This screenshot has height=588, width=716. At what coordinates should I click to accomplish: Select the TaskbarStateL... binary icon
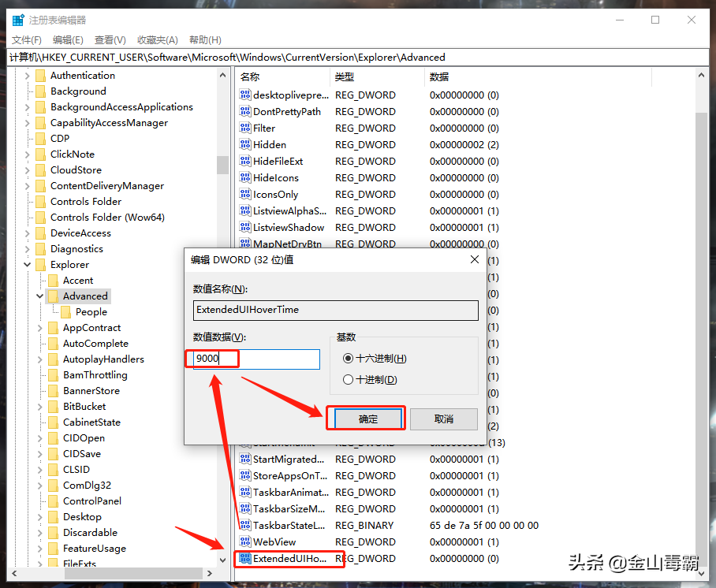pos(245,525)
